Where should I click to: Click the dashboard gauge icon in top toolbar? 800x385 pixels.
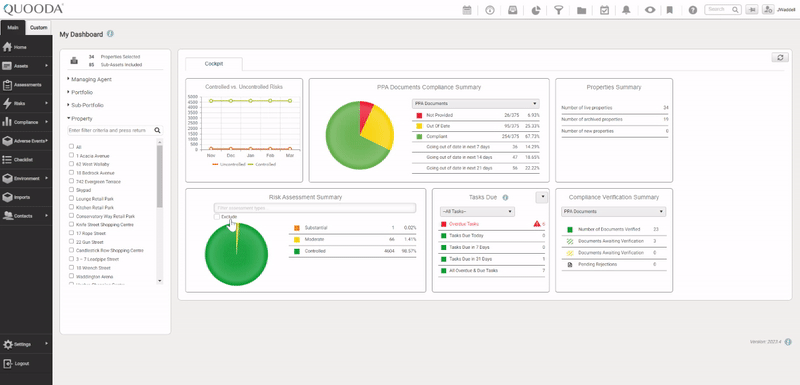(490, 10)
